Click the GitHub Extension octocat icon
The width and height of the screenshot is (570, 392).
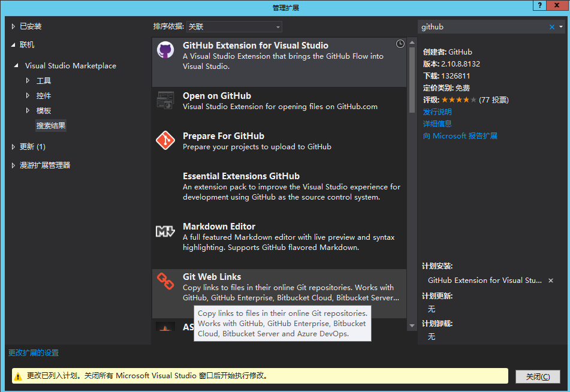click(x=165, y=50)
